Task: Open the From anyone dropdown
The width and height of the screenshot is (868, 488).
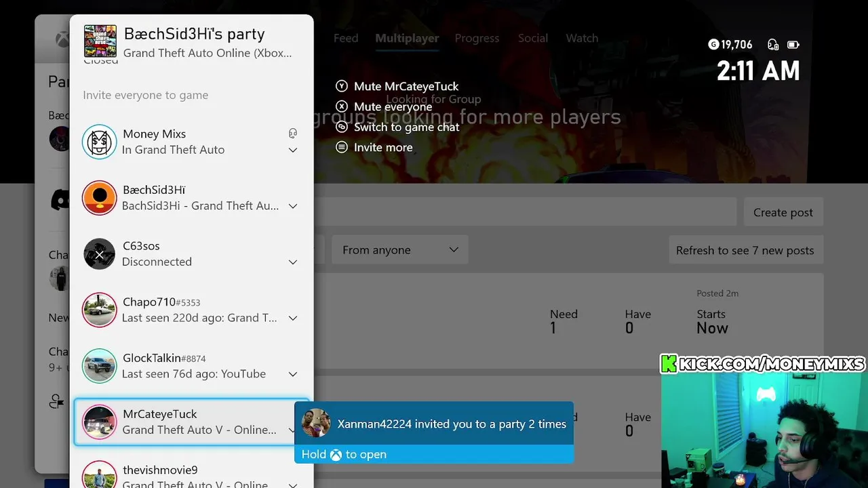Action: click(400, 250)
